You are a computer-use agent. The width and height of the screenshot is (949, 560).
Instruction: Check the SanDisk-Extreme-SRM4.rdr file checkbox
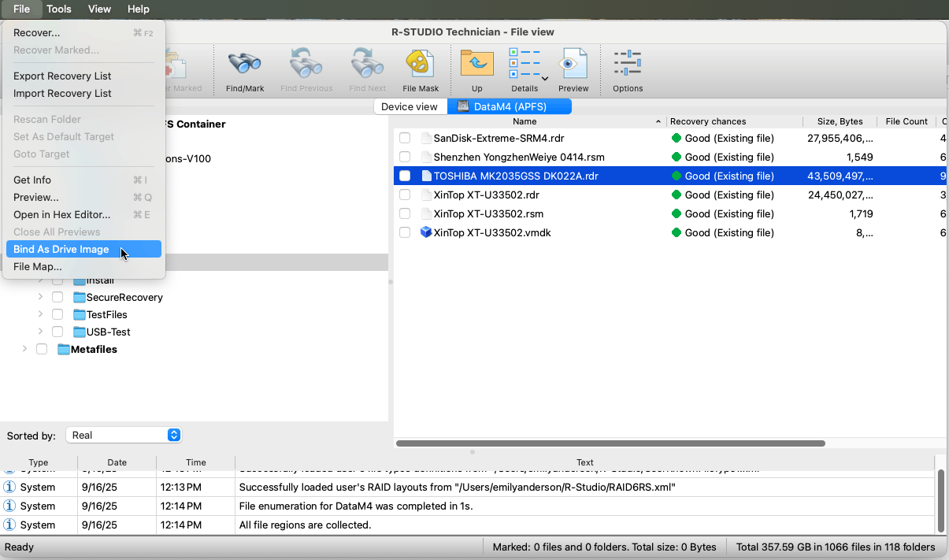[405, 138]
